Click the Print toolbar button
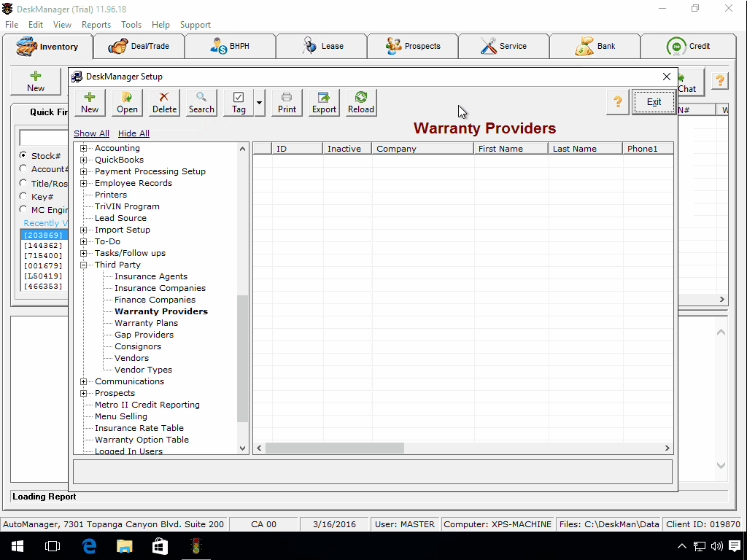Image resolution: width=747 pixels, height=560 pixels. point(287,102)
